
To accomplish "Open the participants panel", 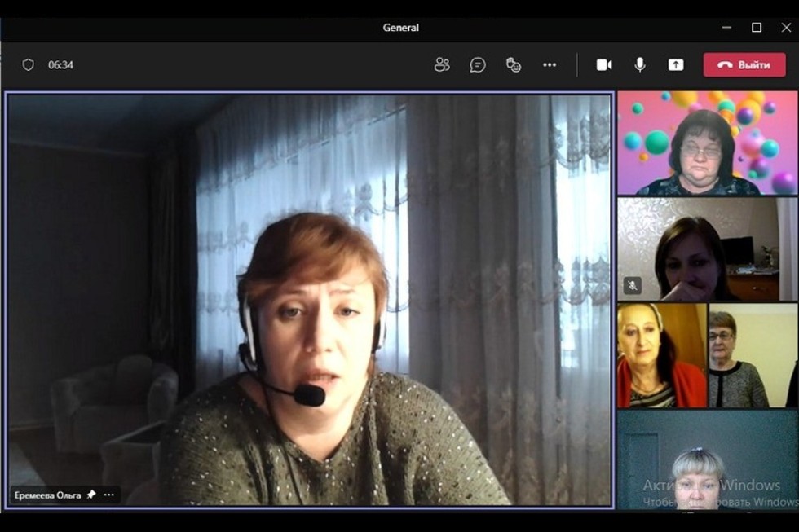I will coord(442,65).
